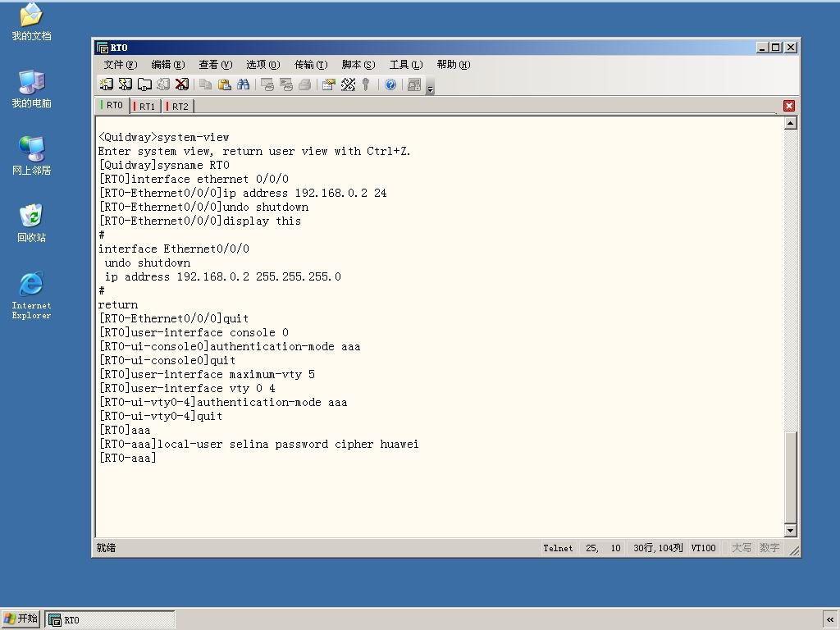Click 'user-interface maximum-vty 5' line

click(223, 374)
